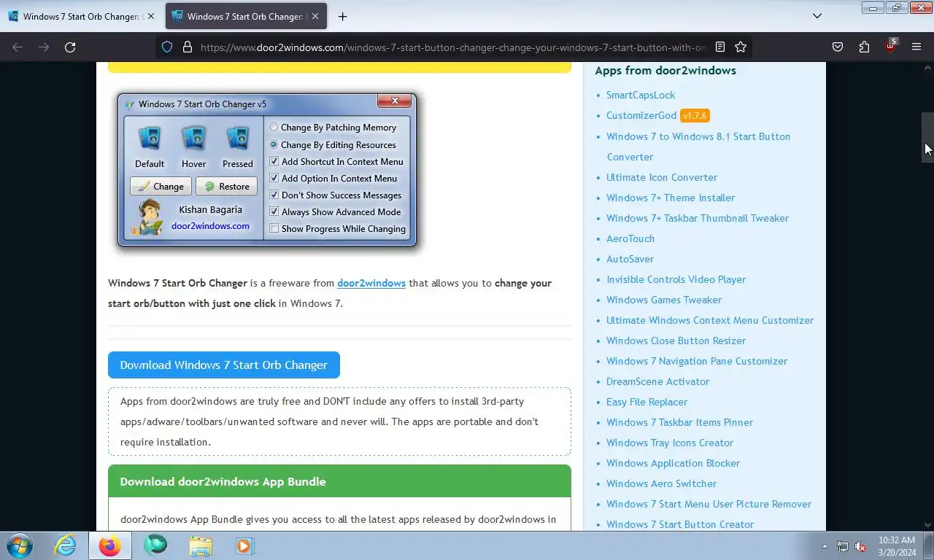
Task: Open the Windows 7 Start Button Creator link
Action: pyautogui.click(x=680, y=524)
